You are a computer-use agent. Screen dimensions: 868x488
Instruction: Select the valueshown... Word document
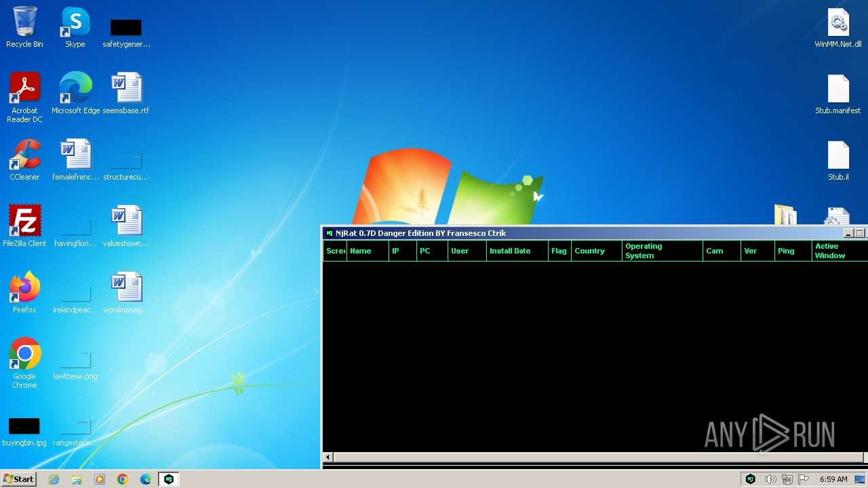[126, 226]
